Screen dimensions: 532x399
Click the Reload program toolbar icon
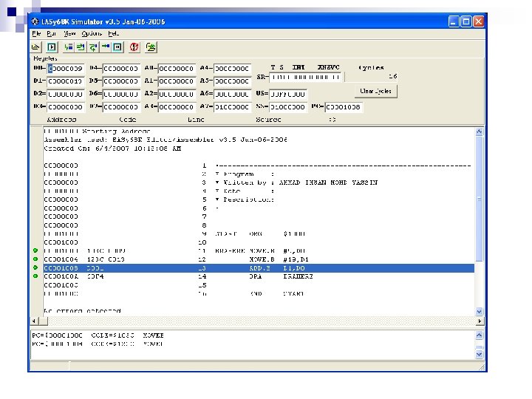[151, 47]
